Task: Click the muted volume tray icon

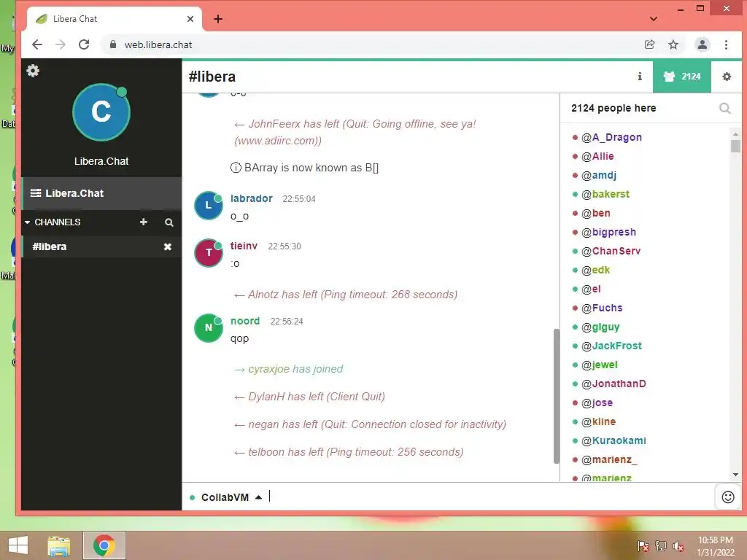Action: pos(678,546)
